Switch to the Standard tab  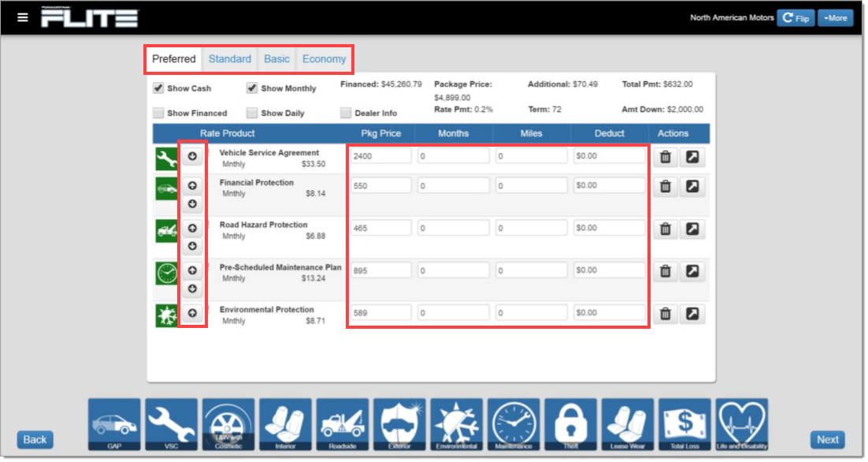coord(230,59)
